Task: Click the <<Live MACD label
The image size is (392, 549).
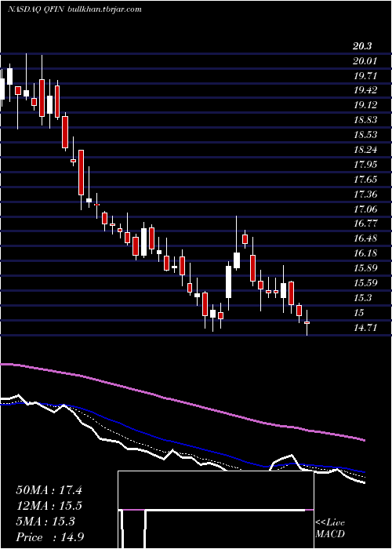Action: click(330, 528)
